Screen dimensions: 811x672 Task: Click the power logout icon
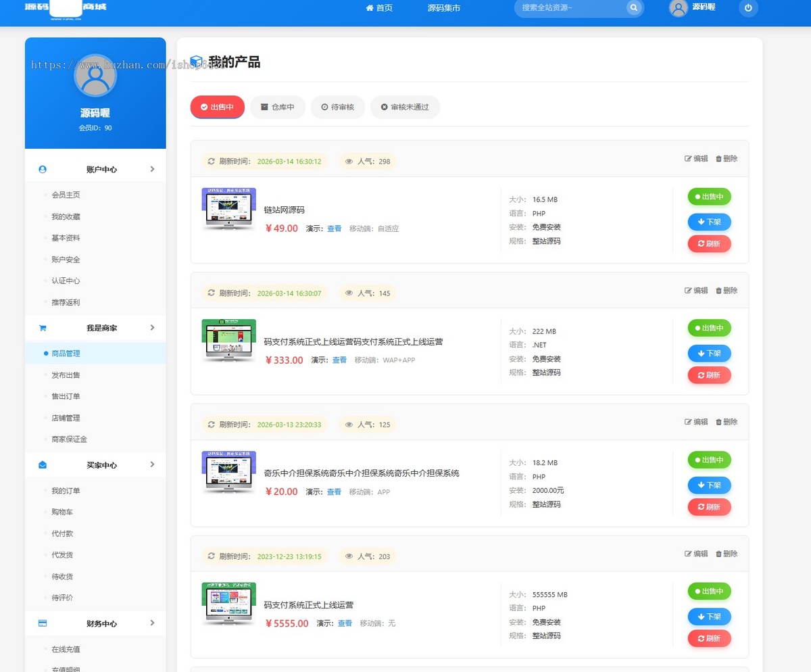pos(748,8)
